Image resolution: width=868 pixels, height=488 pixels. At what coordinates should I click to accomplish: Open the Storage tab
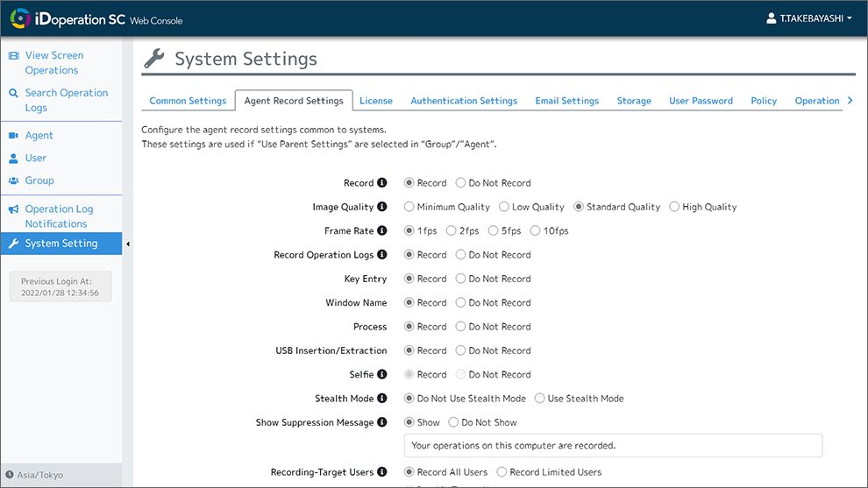point(634,101)
